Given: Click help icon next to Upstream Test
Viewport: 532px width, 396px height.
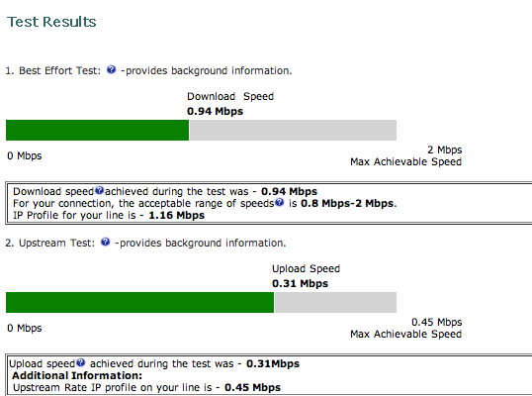Looking at the screenshot, I should click(106, 243).
